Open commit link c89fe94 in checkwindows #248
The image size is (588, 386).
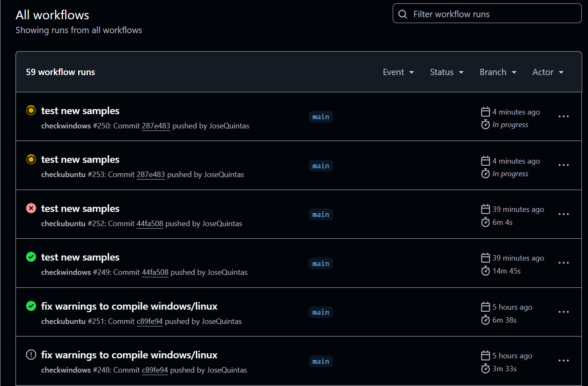tap(155, 370)
